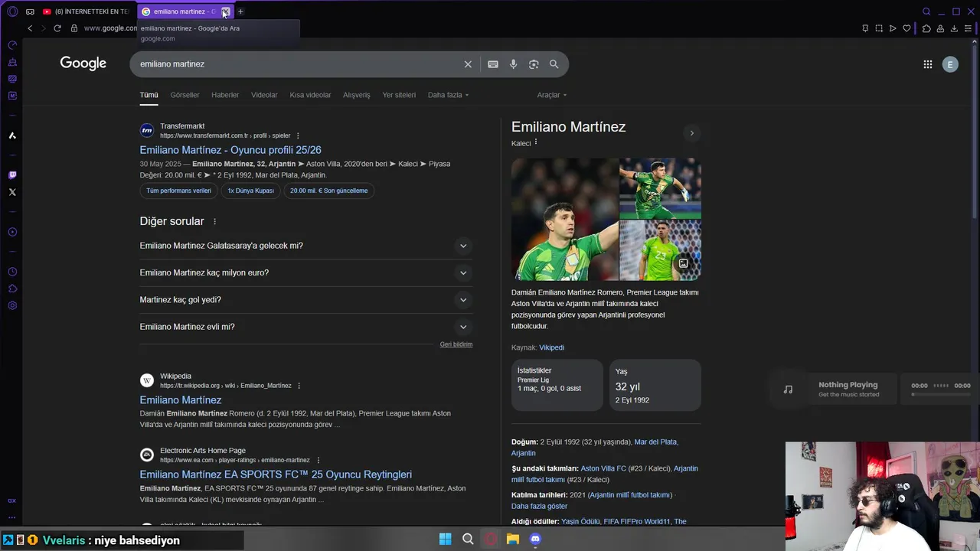Open Extensions cube icon in sidebar
980x551 pixels.
point(12,289)
